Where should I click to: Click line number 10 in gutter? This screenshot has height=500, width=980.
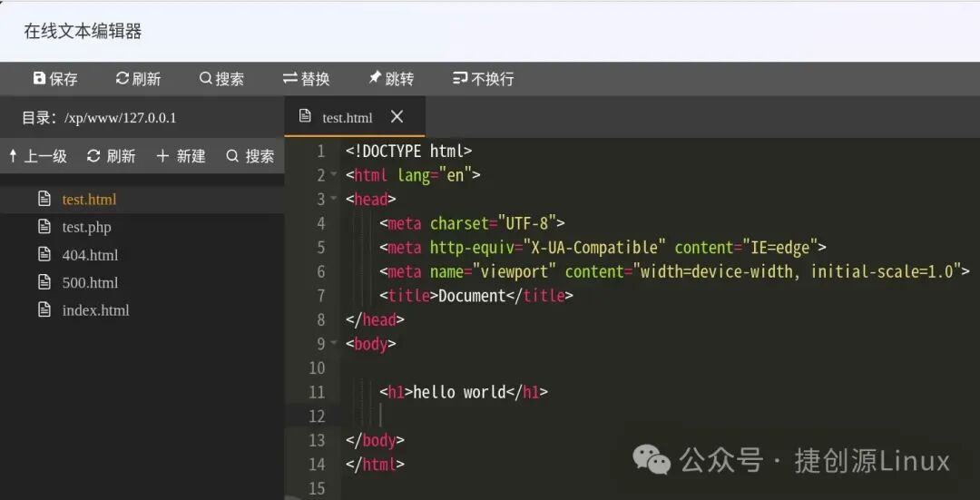pyautogui.click(x=317, y=368)
